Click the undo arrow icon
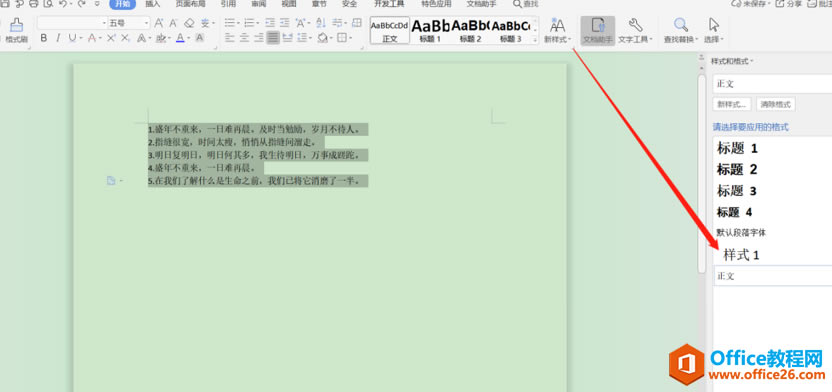Viewport: 832px width, 392px height. 62,4
